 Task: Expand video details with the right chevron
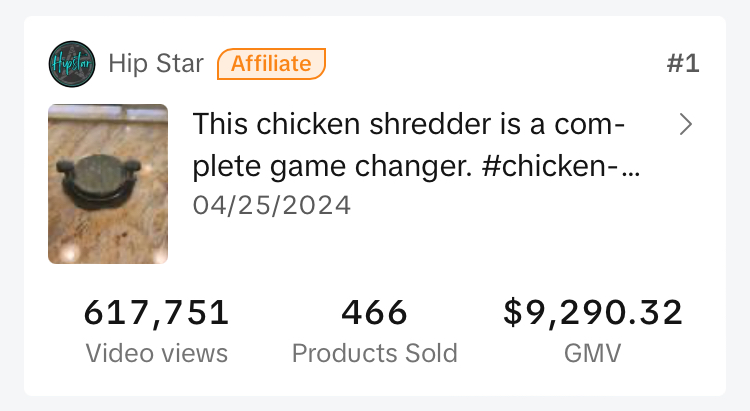685,125
